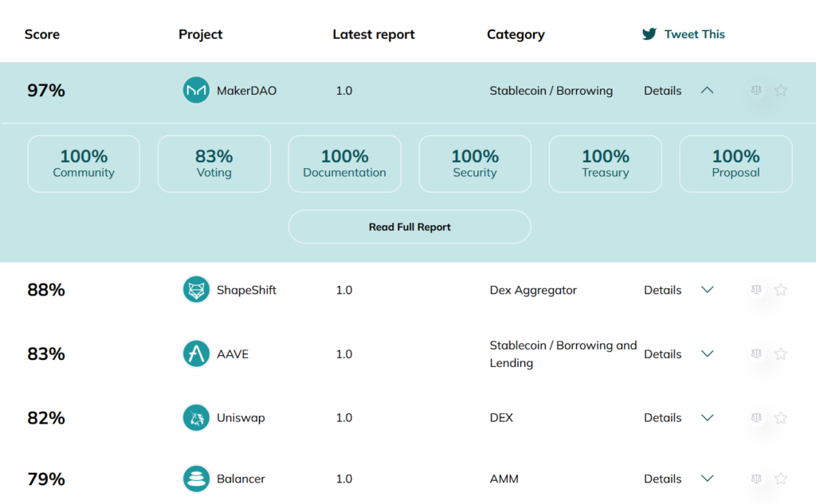
Task: Sort by the Score column header
Action: (42, 34)
